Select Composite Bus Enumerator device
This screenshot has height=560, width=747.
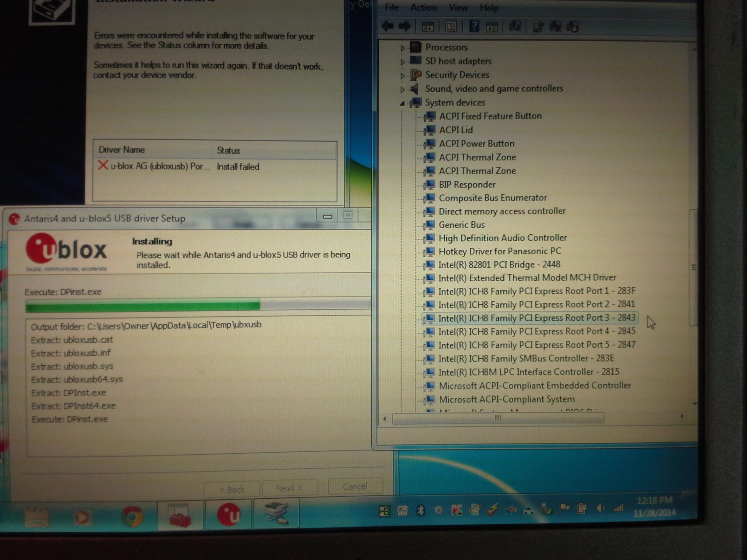click(492, 198)
